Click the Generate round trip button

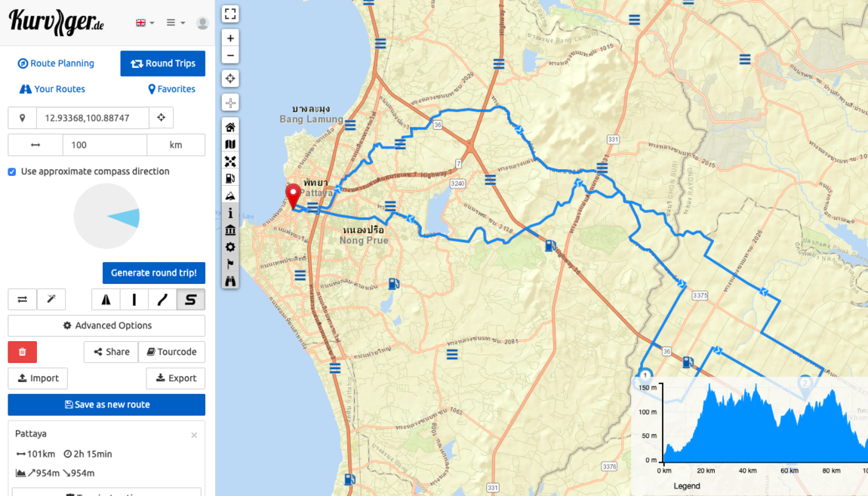pos(153,273)
